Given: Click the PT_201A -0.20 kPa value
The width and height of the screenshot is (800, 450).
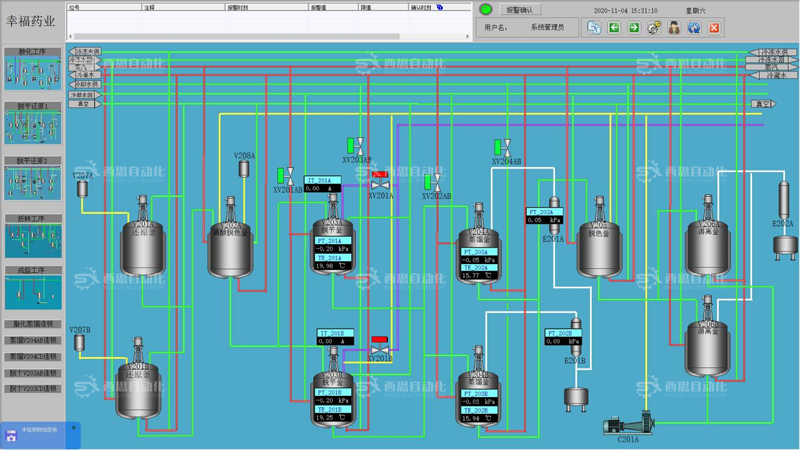Looking at the screenshot, I should click(x=333, y=249).
